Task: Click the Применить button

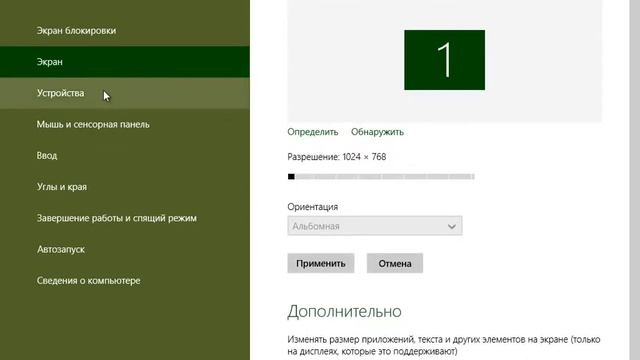Action: [x=321, y=263]
